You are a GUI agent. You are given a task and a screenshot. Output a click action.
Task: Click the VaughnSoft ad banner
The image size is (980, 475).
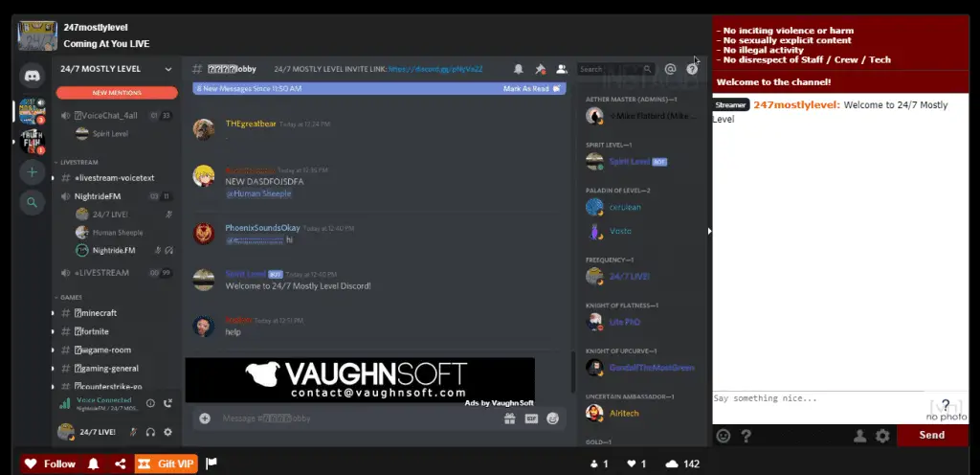pyautogui.click(x=360, y=380)
